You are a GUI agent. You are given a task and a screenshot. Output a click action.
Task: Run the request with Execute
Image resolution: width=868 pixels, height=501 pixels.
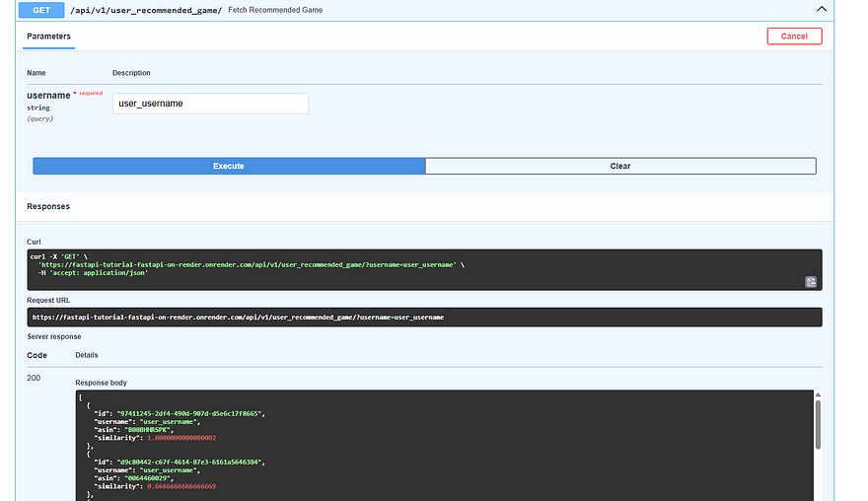(x=229, y=166)
